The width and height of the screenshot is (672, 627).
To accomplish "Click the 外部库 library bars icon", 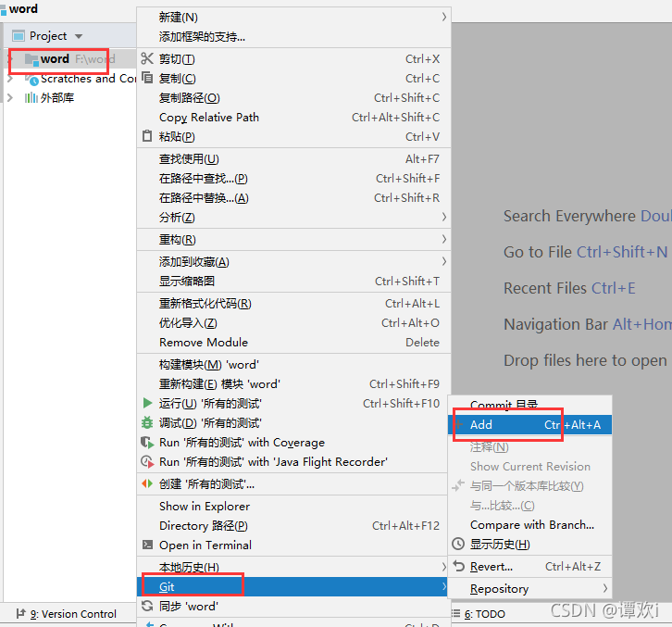I will (31, 98).
